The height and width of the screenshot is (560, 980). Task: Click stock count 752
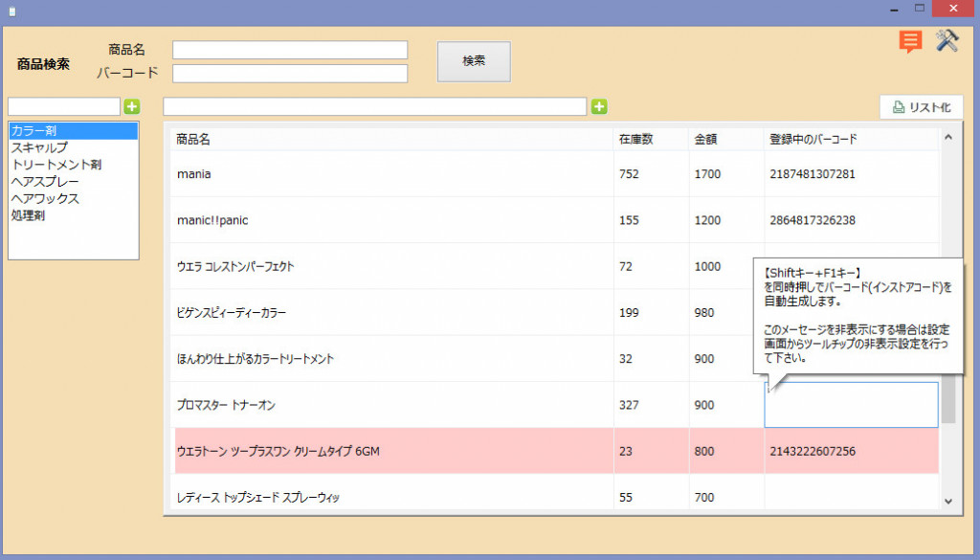629,174
